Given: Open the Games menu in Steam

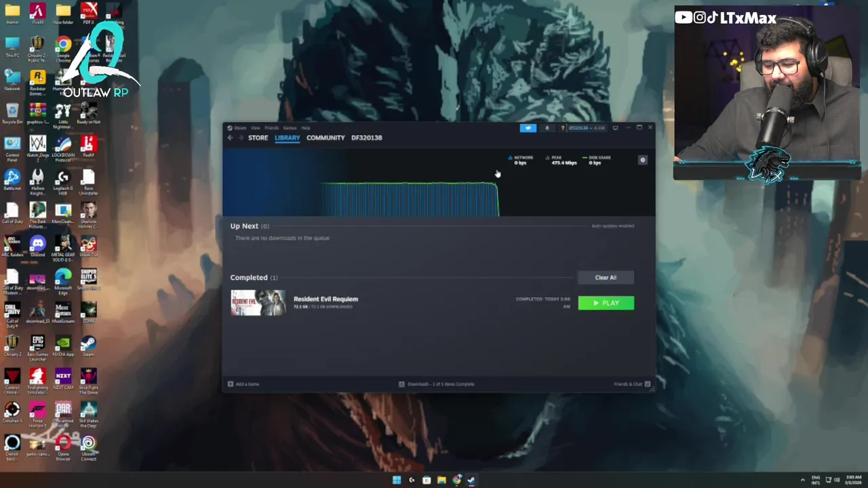Looking at the screenshot, I should (290, 127).
